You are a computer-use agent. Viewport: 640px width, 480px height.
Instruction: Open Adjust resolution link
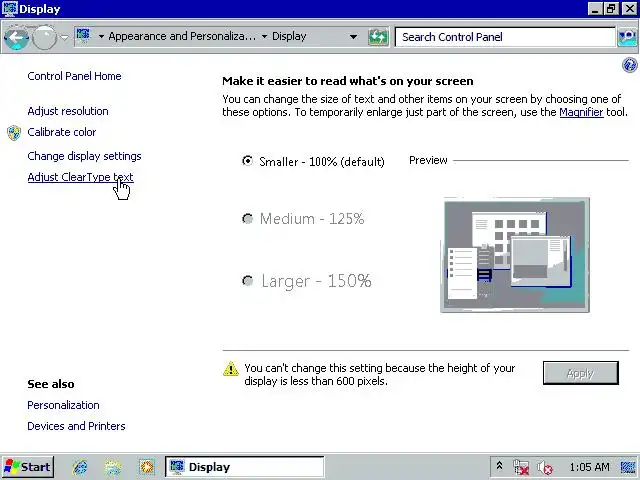point(68,111)
